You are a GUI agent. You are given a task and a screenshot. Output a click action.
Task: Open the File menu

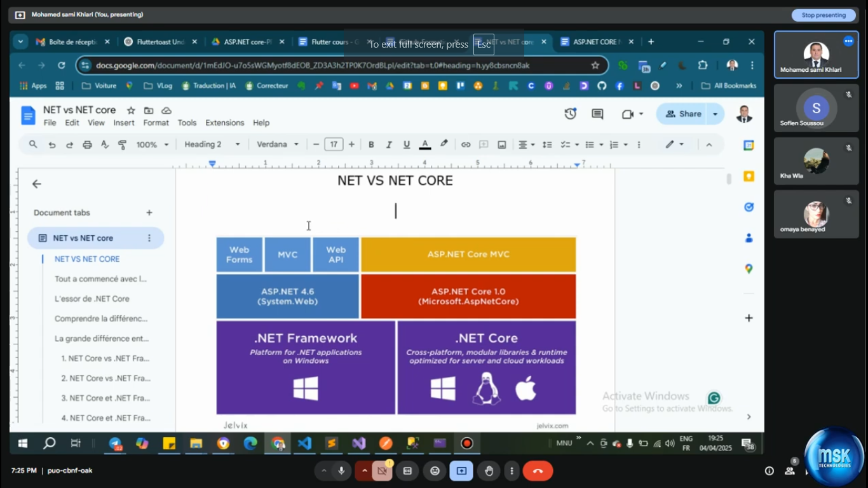[x=50, y=123]
